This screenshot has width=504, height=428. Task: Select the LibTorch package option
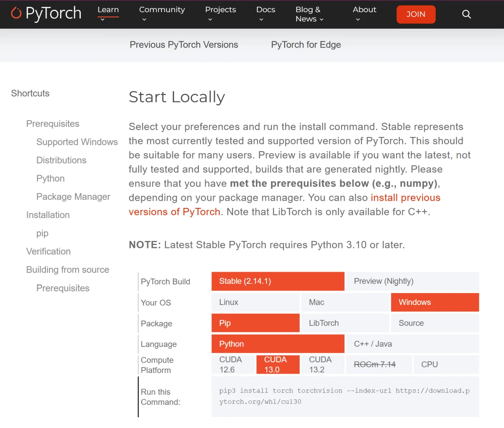(x=345, y=323)
